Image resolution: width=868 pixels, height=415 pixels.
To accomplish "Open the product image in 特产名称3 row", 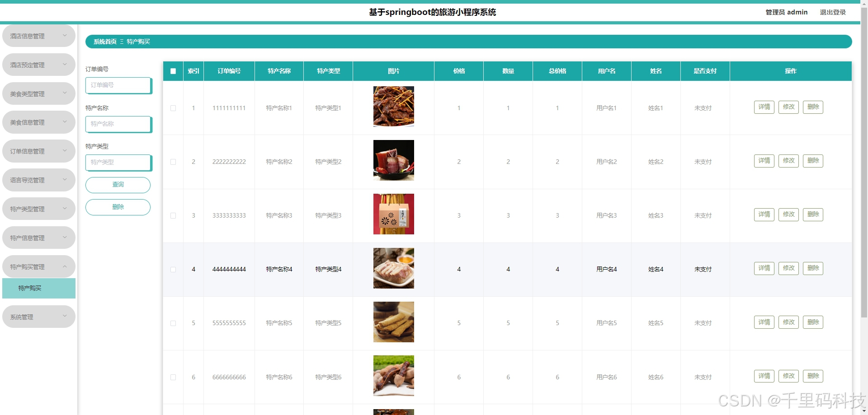I will (393, 214).
